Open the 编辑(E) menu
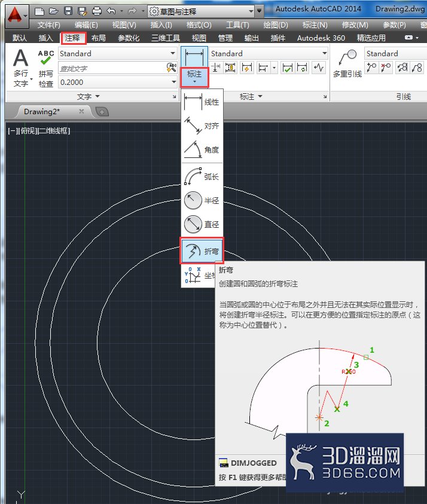The height and width of the screenshot is (504, 427). [x=86, y=25]
